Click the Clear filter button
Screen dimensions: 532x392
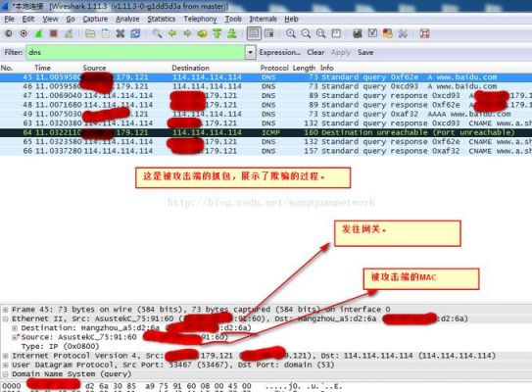pos(315,53)
